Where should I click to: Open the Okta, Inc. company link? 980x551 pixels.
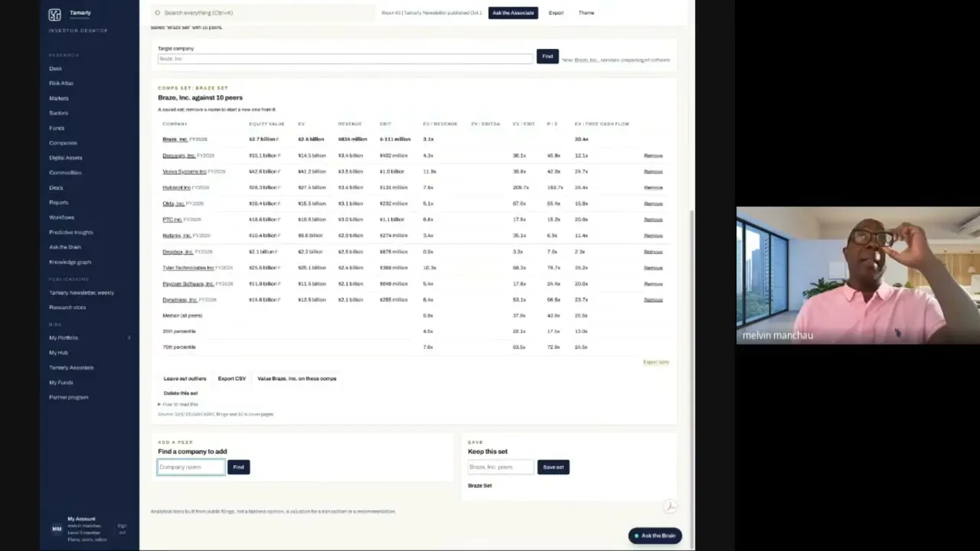[173, 204]
